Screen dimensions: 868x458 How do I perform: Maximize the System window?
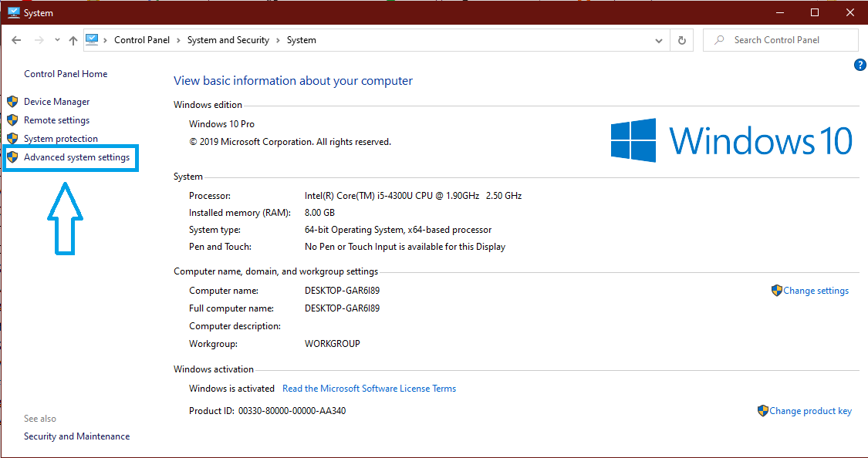click(x=815, y=12)
